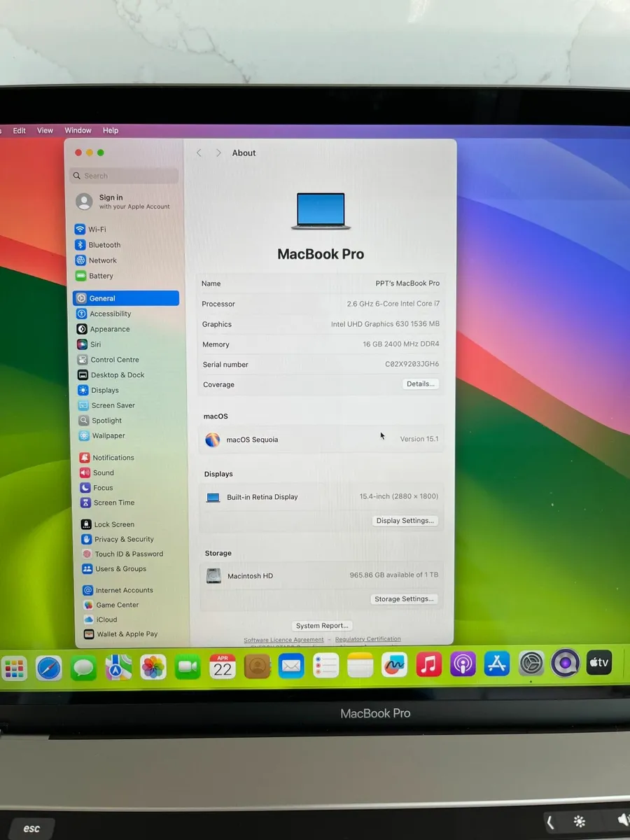
Task: Open Launchpad from the Dock
Action: coord(14,668)
